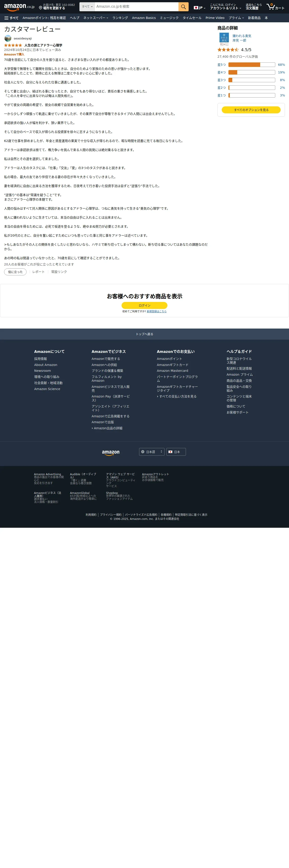Open the Newsroom footer link
Screen dimensions: 289x868
(x=42, y=371)
